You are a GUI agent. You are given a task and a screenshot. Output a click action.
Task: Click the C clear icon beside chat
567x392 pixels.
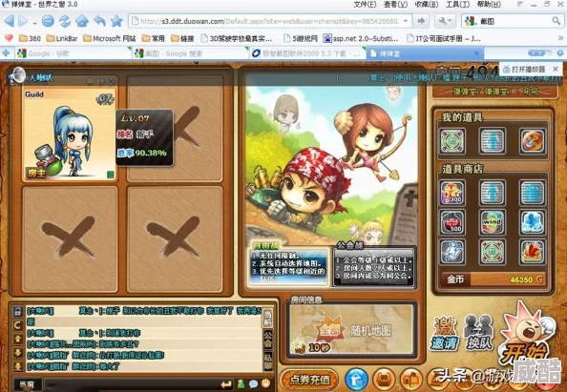17,325
